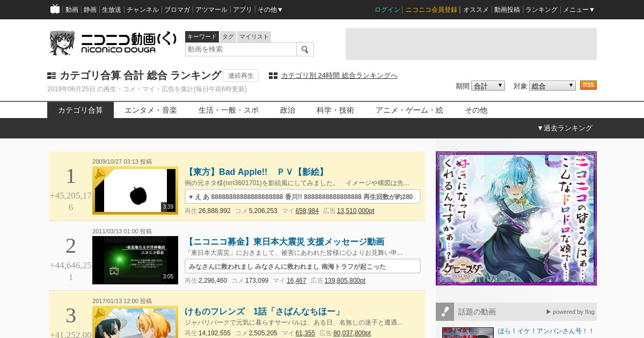644x338 pixels.
Task: Switch to 生活・一般・スポ tab
Action: pos(229,110)
